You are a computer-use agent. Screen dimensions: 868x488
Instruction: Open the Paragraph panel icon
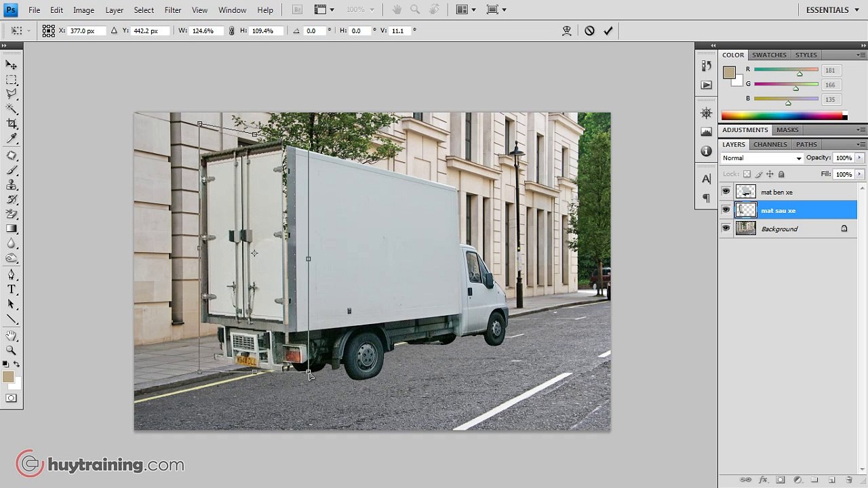coord(706,198)
